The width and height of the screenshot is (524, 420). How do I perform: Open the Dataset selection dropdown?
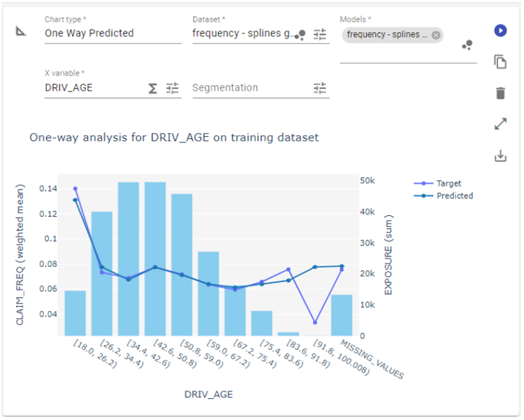point(242,33)
